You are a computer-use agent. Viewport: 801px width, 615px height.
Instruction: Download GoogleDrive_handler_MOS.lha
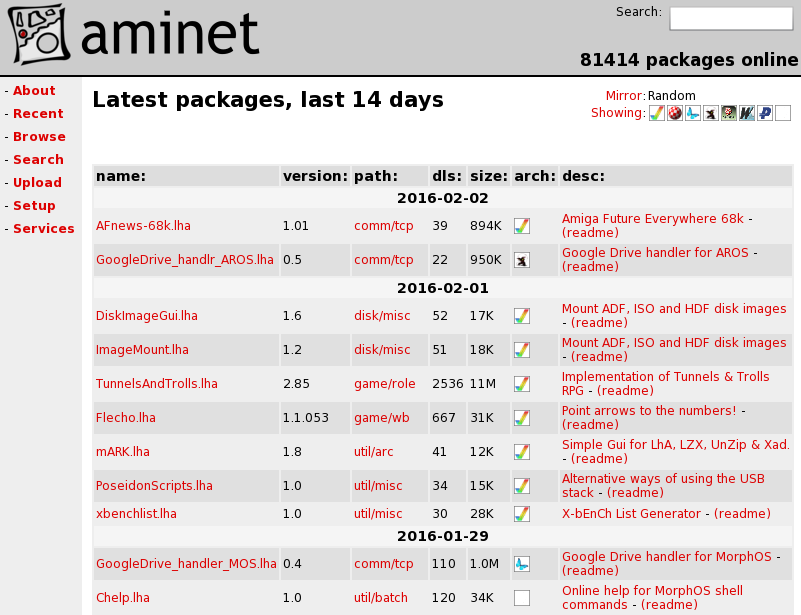(x=186, y=563)
